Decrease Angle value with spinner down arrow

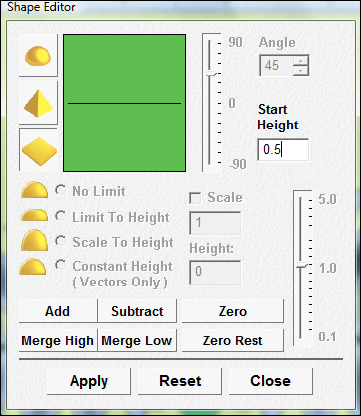click(x=301, y=70)
